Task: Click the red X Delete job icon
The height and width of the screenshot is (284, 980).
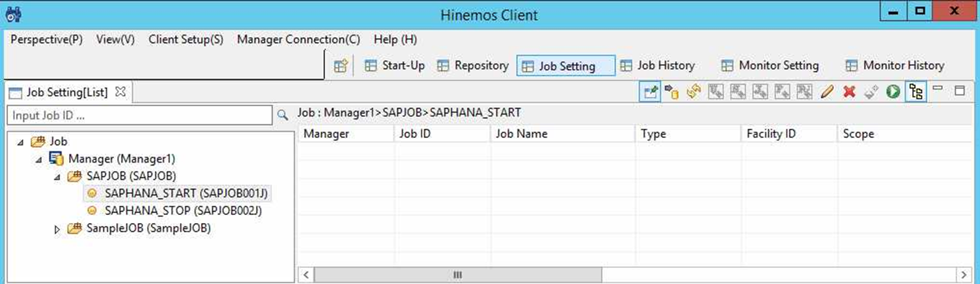Action: point(849,92)
